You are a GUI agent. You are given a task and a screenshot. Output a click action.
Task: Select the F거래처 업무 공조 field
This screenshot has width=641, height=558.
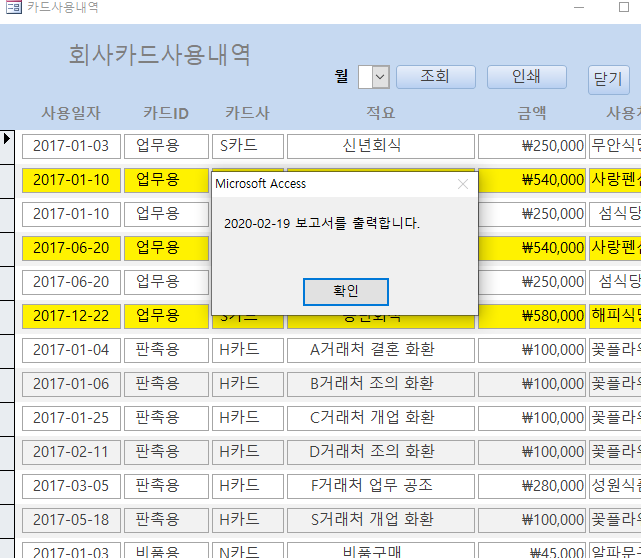pyautogui.click(x=378, y=486)
